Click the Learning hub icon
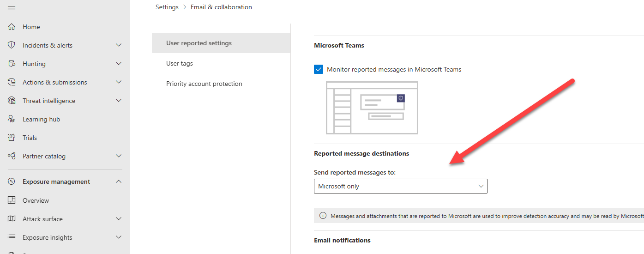The width and height of the screenshot is (644, 254). click(x=12, y=119)
